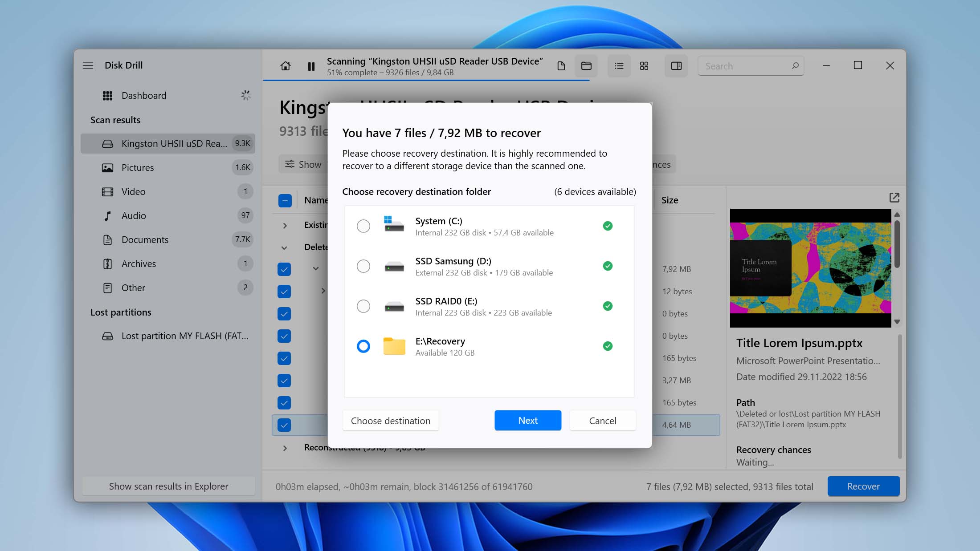Open the Show filters button
The width and height of the screenshot is (980, 551).
(x=303, y=164)
